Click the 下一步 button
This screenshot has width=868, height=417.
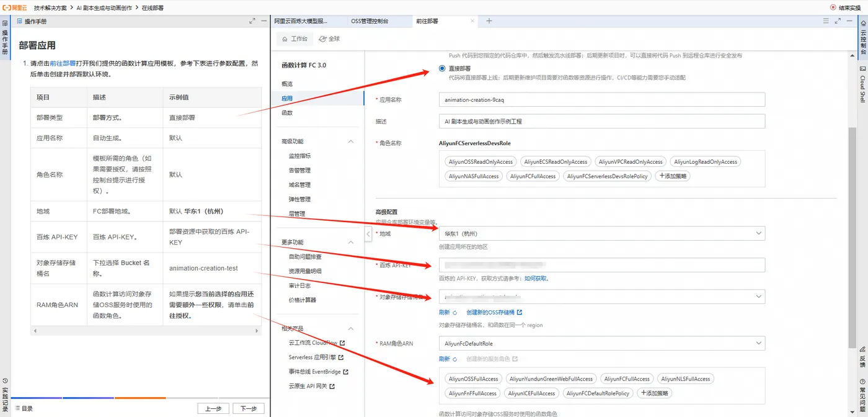[x=249, y=408]
